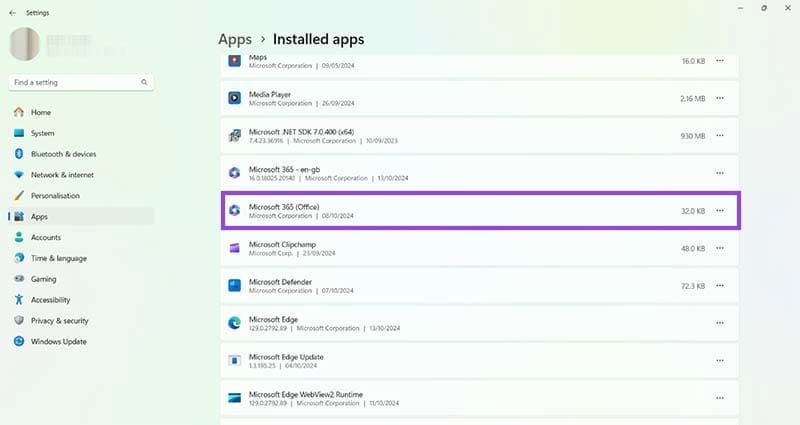Click the 32.0 KB size value
This screenshot has width=800, height=425.
coord(693,211)
